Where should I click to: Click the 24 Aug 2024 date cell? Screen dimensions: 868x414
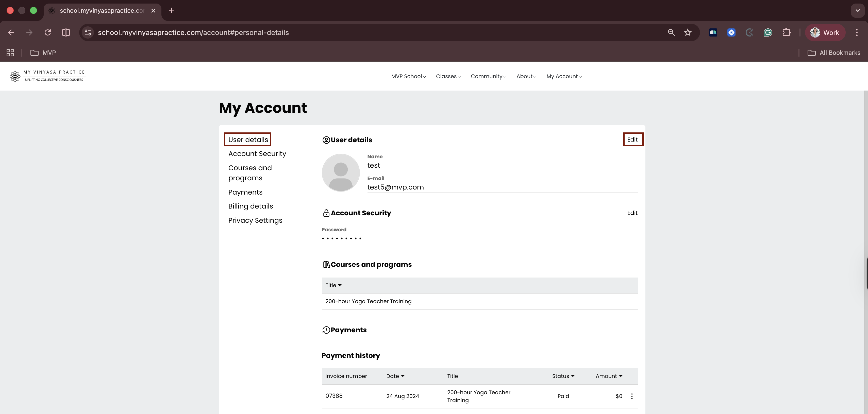point(403,396)
